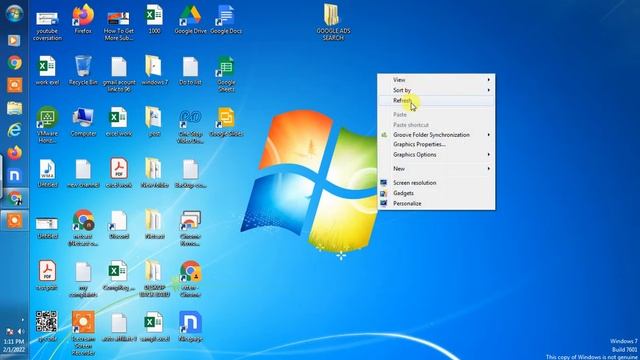640x360 pixels.
Task: Open the File Explorer folder icon on the taskbar
Action: pyautogui.click(x=15, y=108)
